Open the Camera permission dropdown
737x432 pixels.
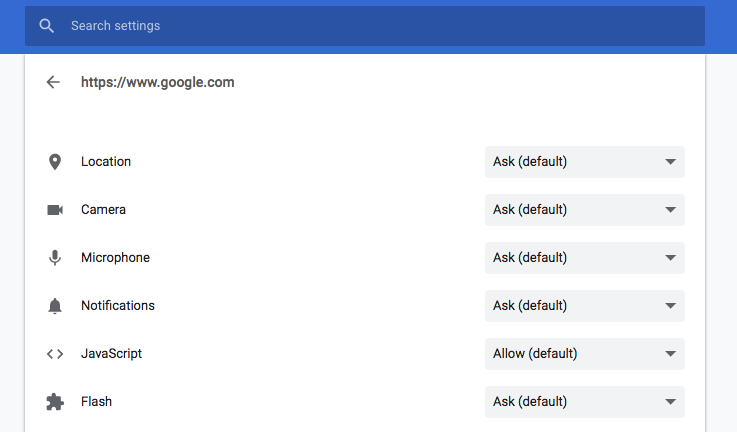tap(584, 210)
